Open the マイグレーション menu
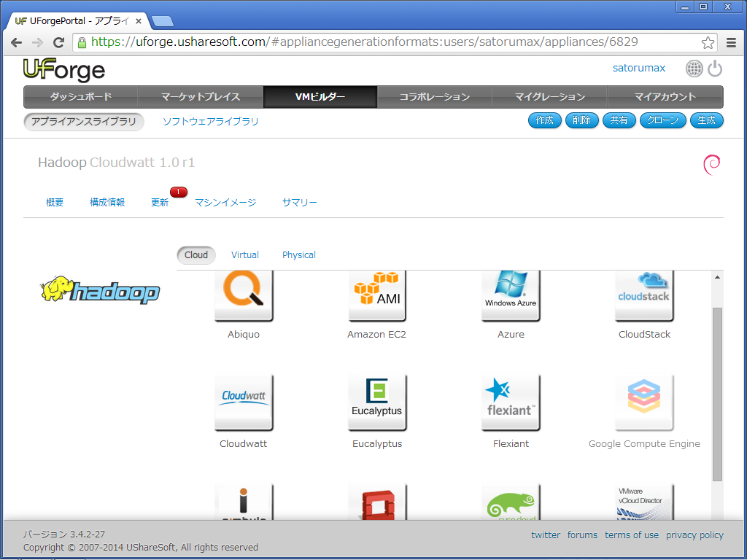Viewport: 747px width, 560px height. point(550,97)
